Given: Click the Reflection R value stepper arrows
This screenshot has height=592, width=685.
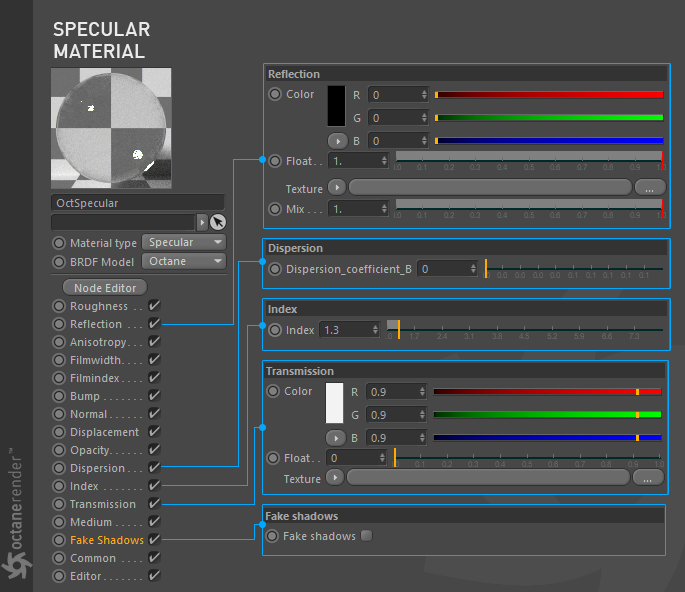Looking at the screenshot, I should point(424,95).
